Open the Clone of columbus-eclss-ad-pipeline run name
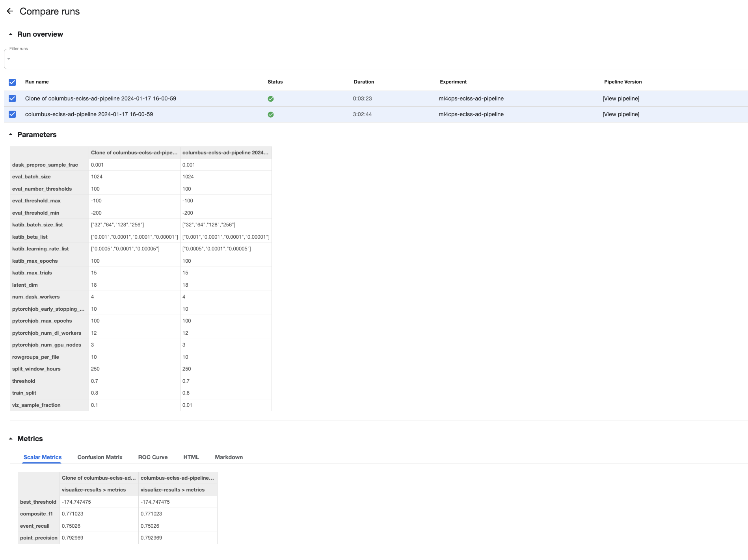 (x=100, y=98)
